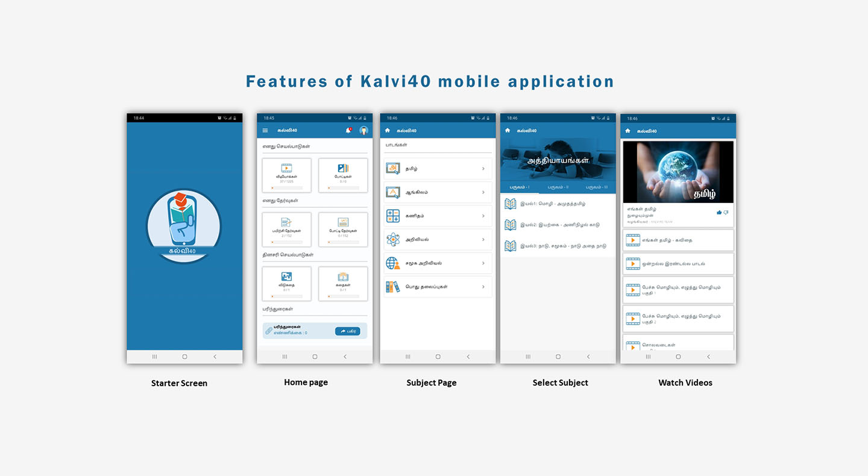
Task: Tap the home icon on Watch Videos screen
Action: click(x=627, y=131)
